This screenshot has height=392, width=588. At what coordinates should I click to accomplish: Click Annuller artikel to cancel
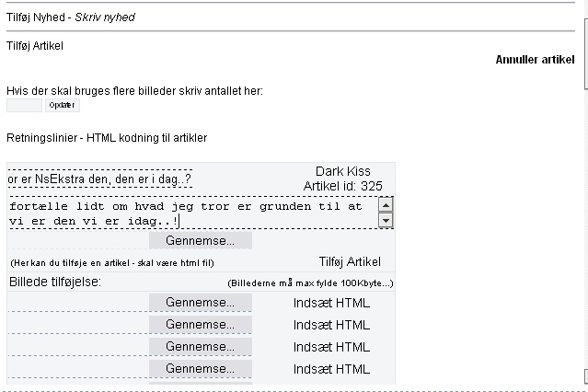[535, 59]
